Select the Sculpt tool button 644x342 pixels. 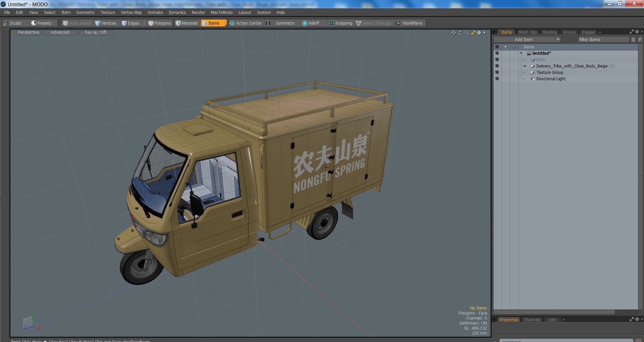[12, 23]
